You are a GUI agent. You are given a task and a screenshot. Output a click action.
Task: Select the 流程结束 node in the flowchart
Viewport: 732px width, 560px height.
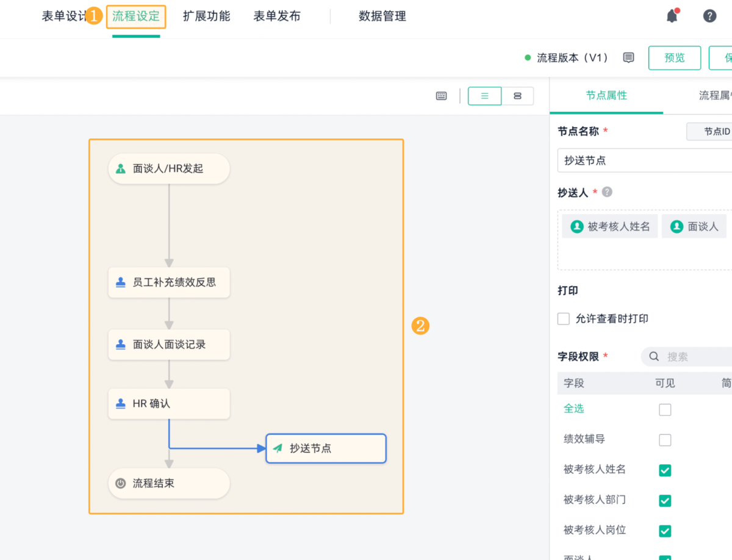click(x=169, y=483)
